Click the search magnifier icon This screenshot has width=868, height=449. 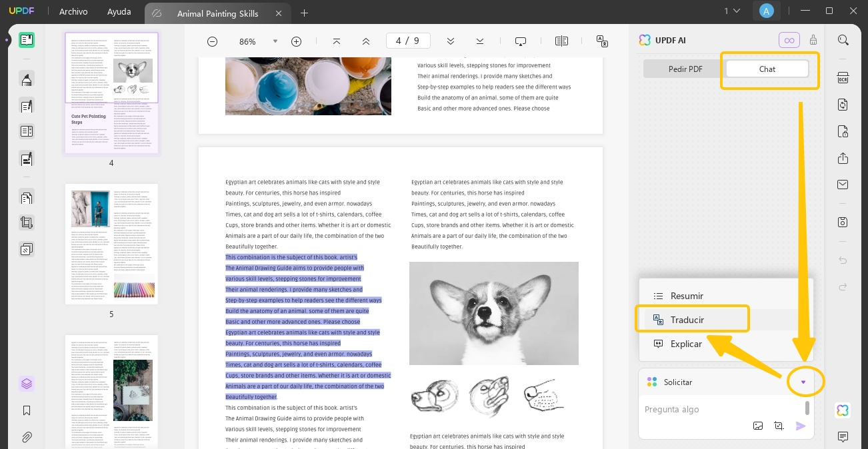(x=843, y=41)
